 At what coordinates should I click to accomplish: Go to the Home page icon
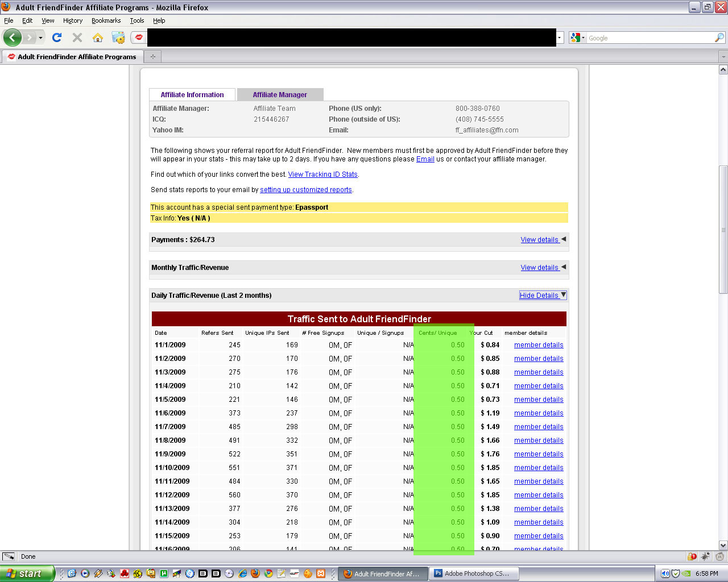point(98,38)
